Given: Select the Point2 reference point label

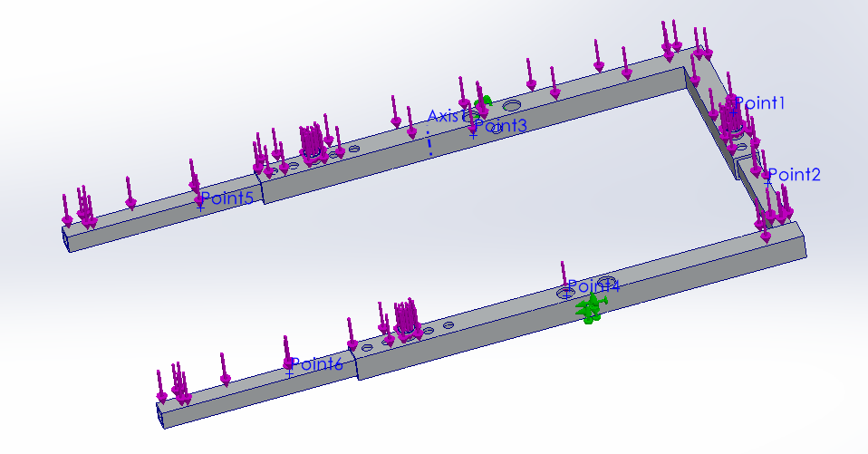Looking at the screenshot, I should [x=794, y=175].
